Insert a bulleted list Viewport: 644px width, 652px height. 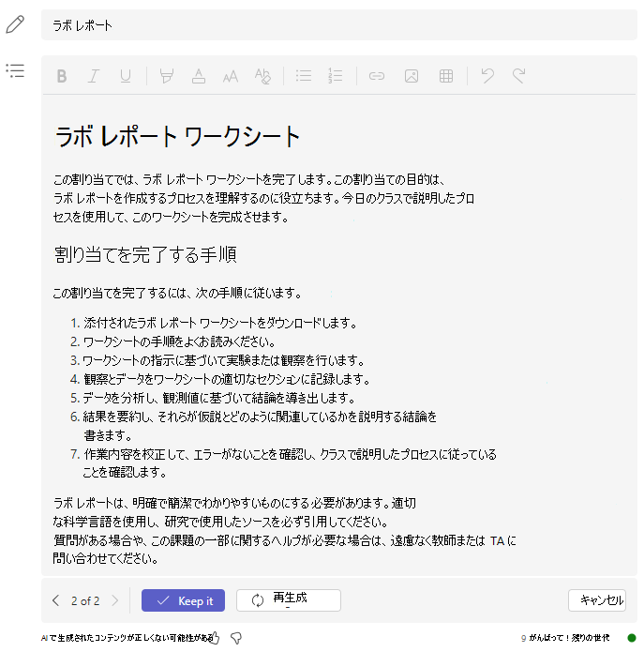click(304, 76)
